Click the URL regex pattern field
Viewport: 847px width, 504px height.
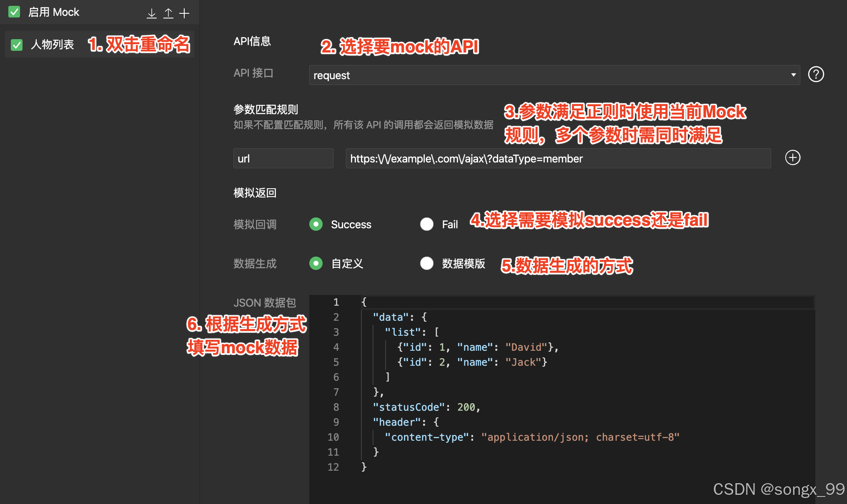558,159
